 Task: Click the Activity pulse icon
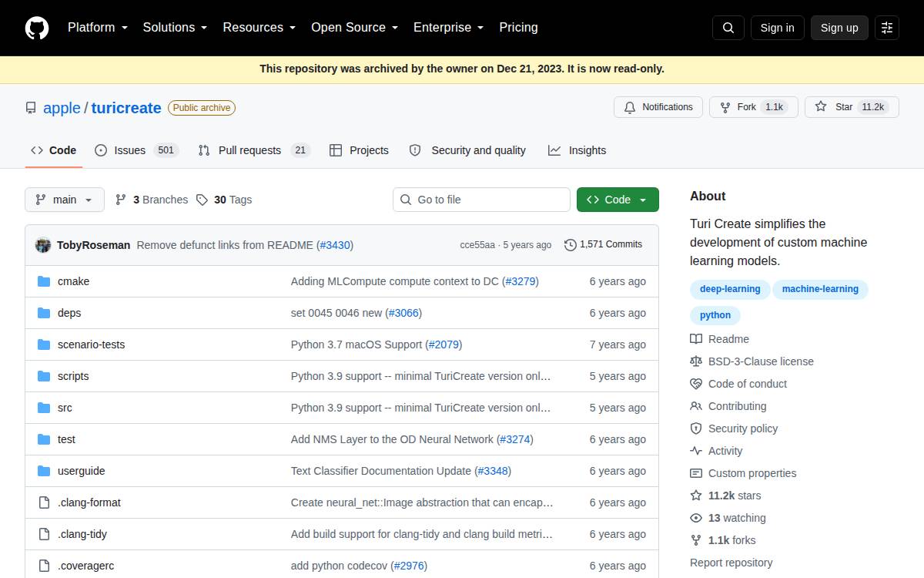click(696, 451)
